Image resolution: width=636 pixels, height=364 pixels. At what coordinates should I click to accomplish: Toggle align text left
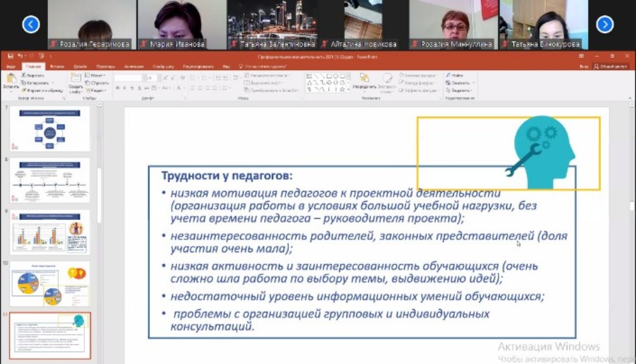tap(193, 88)
